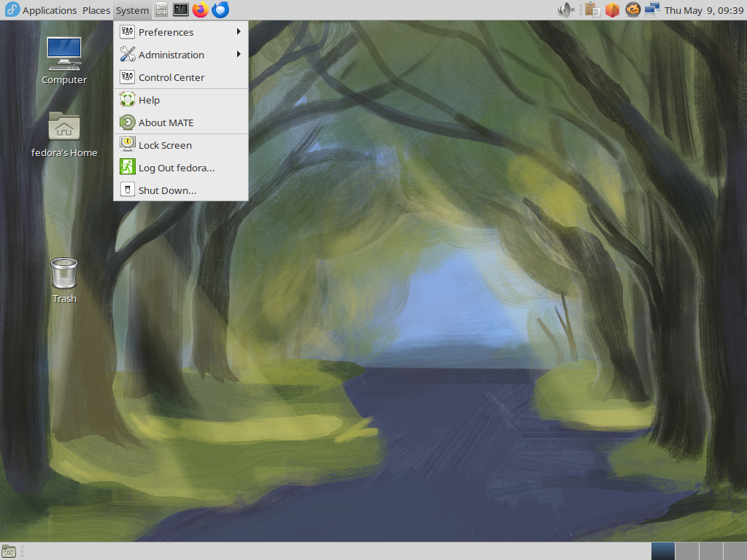Open the file manager panel launcher

pos(161,10)
